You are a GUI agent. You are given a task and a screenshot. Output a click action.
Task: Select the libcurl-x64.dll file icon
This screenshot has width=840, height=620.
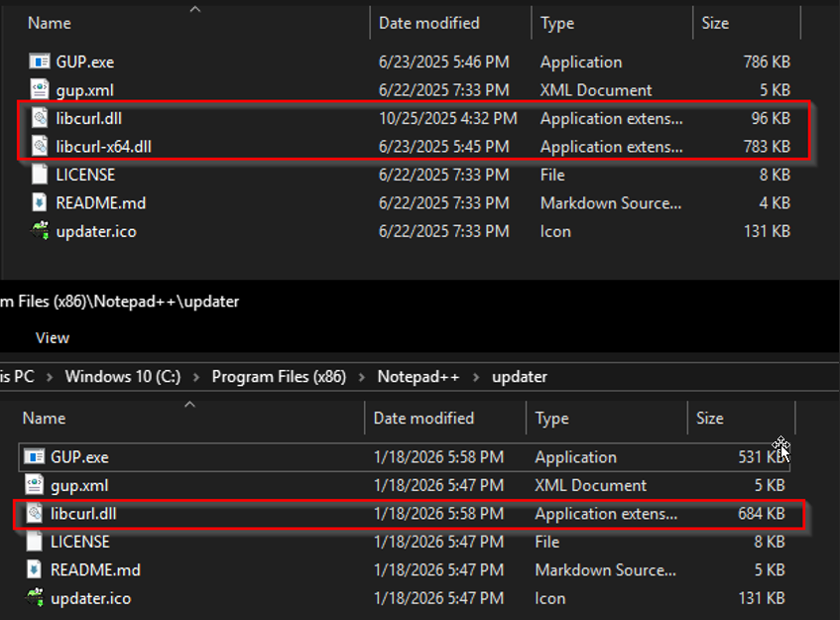tap(40, 147)
